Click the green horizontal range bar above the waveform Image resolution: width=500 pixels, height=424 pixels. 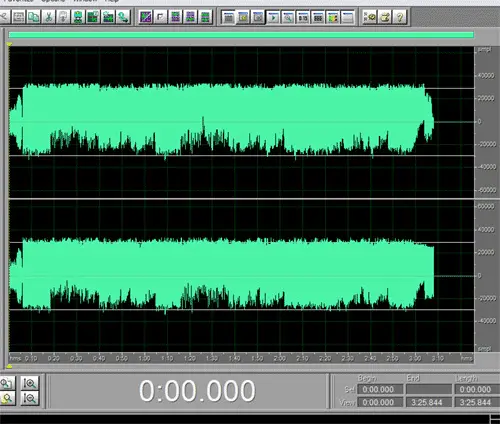coord(241,35)
